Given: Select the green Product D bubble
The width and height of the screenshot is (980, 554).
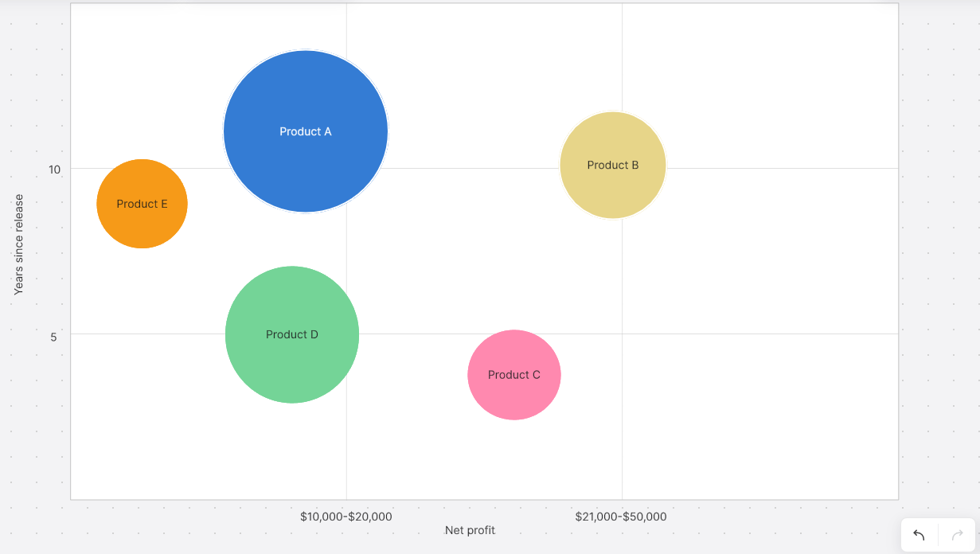Looking at the screenshot, I should tap(292, 334).
